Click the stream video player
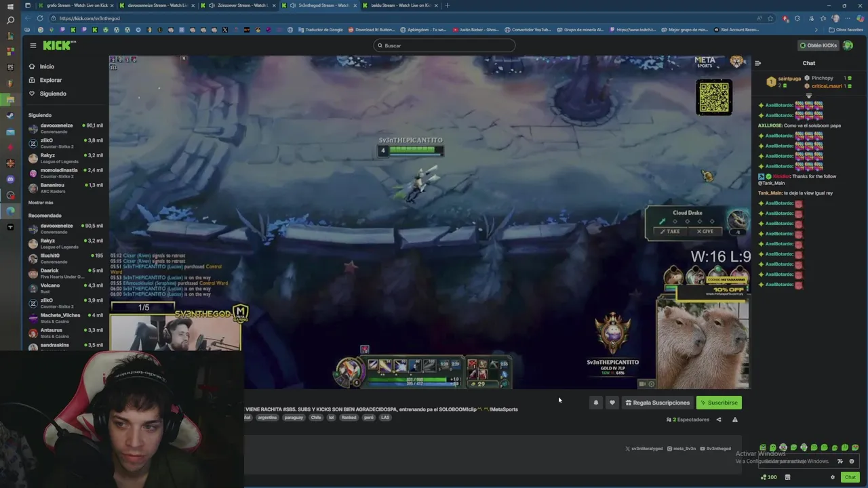This screenshot has height=488, width=868. point(430,222)
